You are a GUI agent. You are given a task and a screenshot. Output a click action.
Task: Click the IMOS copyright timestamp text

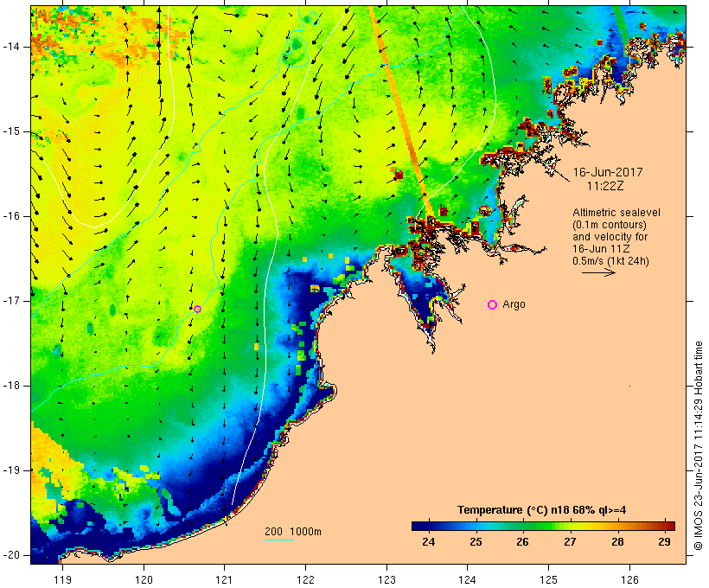tap(698, 446)
